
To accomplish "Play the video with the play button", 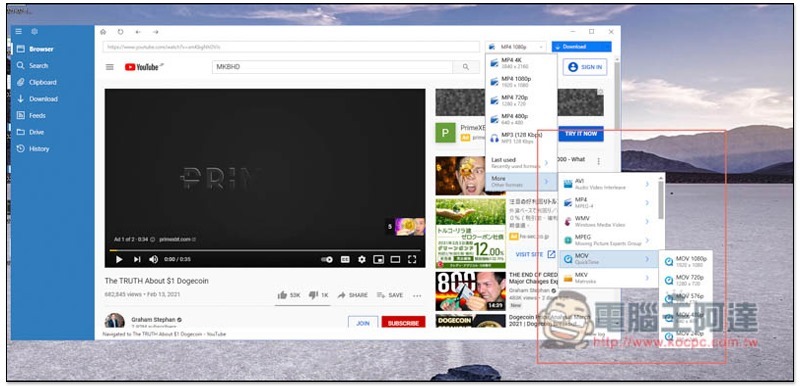I will click(x=119, y=260).
